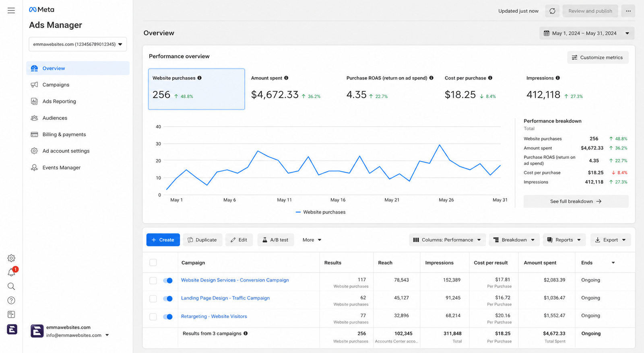The height and width of the screenshot is (353, 644).
Task: Refresh data with the reload icon
Action: (x=552, y=11)
